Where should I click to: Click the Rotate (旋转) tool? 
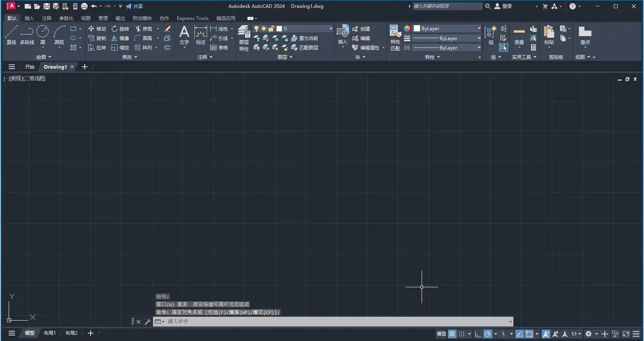point(120,29)
